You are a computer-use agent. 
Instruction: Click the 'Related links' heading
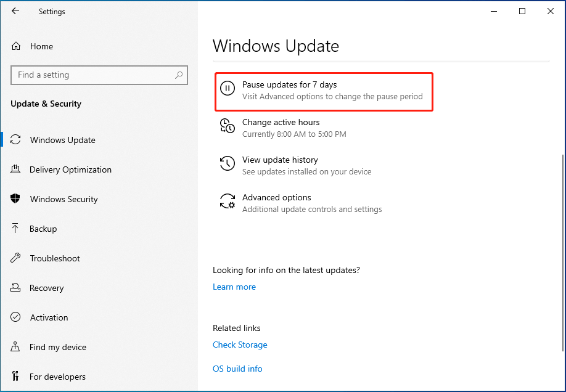(236, 328)
